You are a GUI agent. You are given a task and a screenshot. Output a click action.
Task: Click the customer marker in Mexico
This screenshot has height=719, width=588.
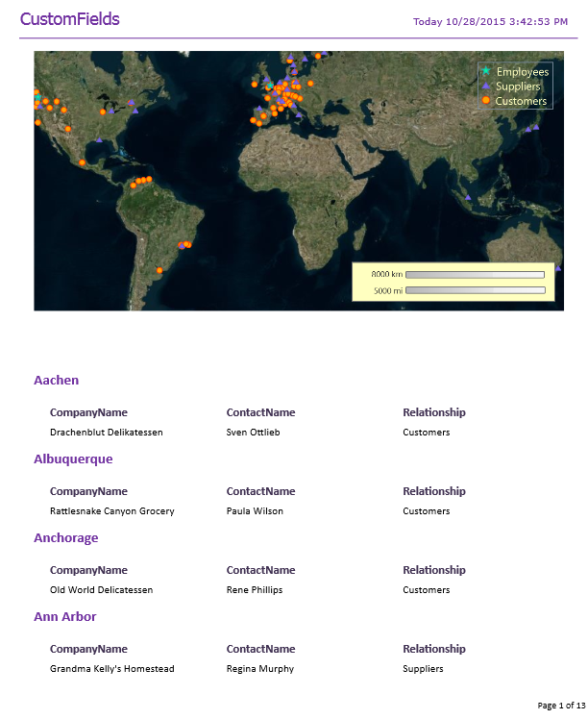pos(83,162)
